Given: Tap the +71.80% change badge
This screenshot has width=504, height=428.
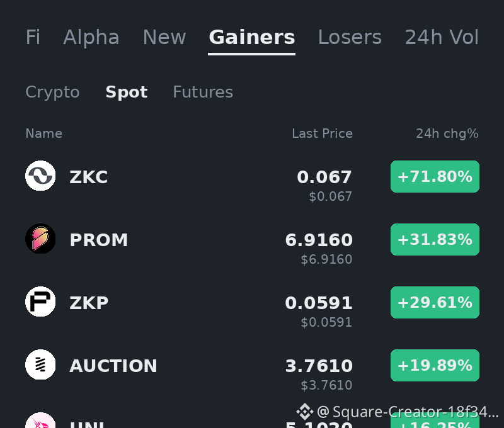Looking at the screenshot, I should [435, 177].
